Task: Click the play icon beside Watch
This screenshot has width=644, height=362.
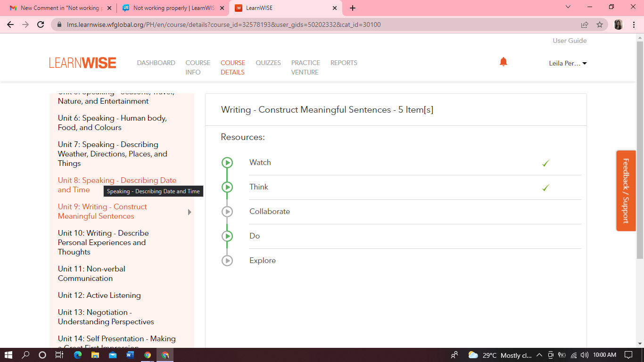Action: [227, 163]
